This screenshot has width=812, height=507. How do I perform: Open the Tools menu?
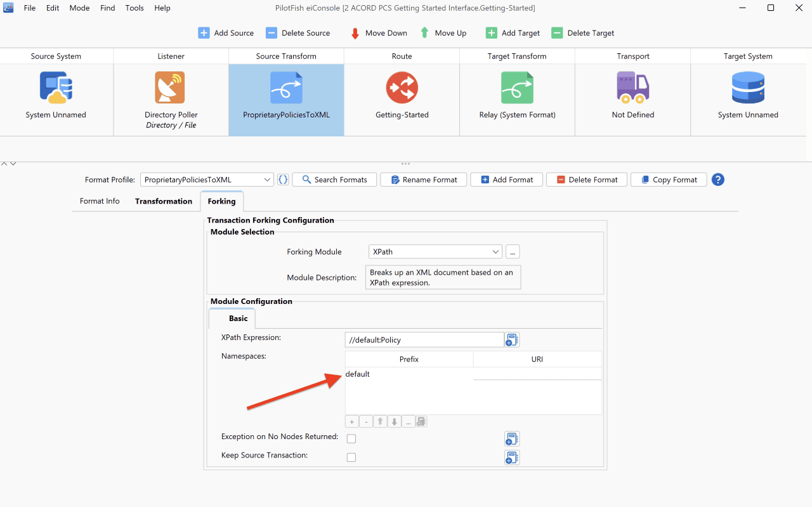click(x=134, y=8)
